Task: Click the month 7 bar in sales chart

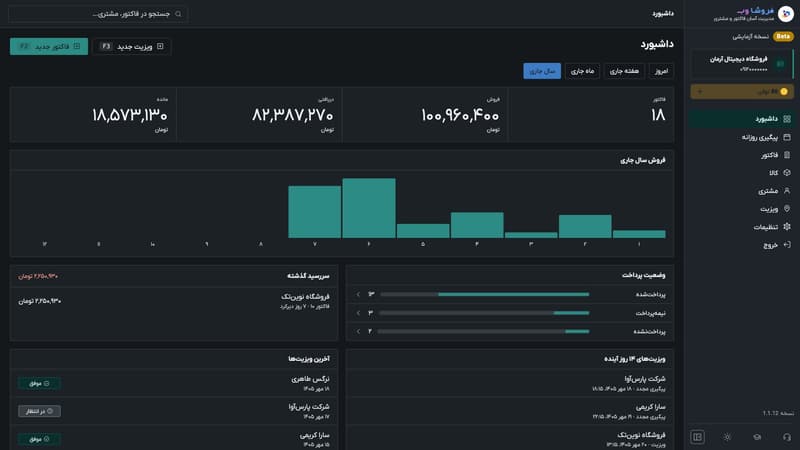Action: pos(315,212)
